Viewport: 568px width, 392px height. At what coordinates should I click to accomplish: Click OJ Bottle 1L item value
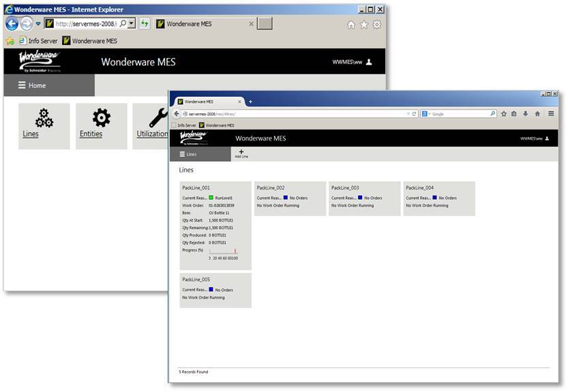(219, 213)
